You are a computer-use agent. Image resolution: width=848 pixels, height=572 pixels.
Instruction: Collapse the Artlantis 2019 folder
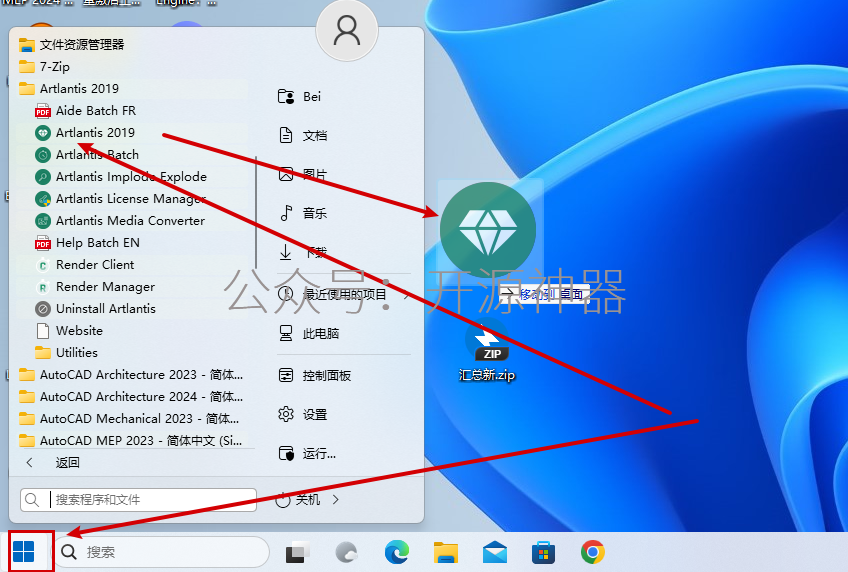click(69, 89)
